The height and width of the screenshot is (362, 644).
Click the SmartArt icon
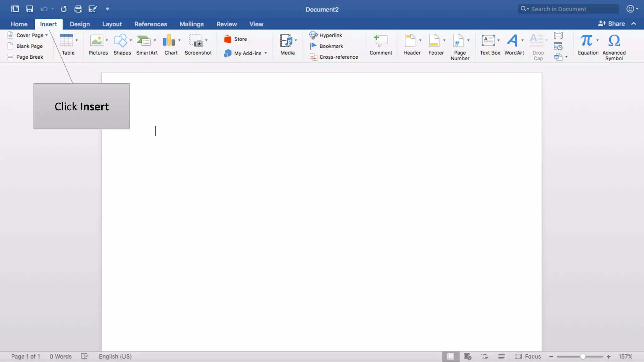coord(144,41)
